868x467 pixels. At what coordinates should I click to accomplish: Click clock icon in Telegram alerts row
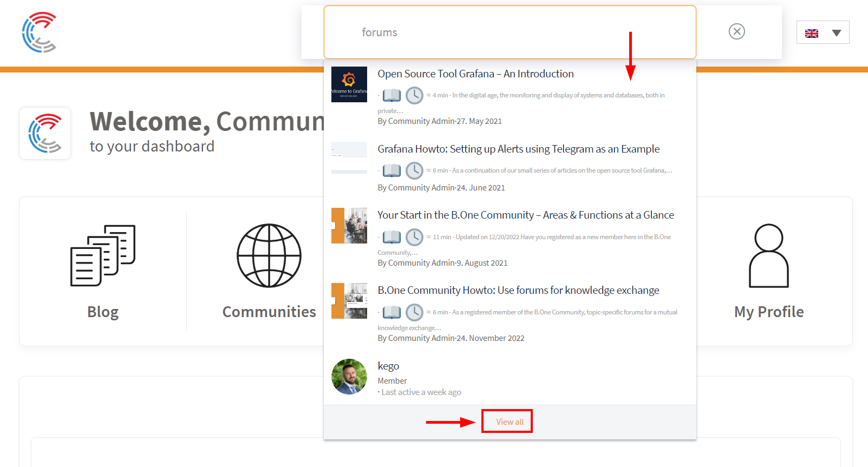414,170
